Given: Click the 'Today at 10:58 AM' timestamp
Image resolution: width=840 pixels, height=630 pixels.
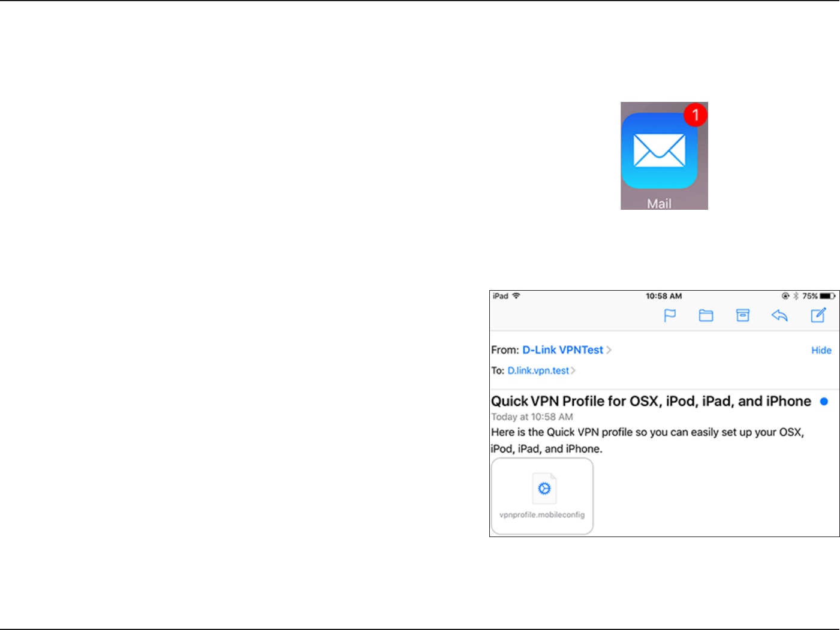Looking at the screenshot, I should coord(532,417).
